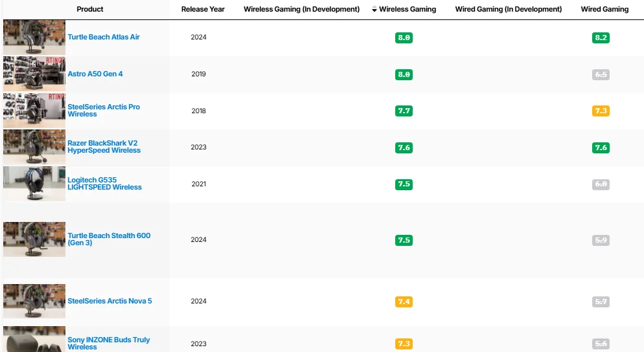Open the Astro A50 Gen 4 link
The width and height of the screenshot is (644, 352).
(95, 74)
